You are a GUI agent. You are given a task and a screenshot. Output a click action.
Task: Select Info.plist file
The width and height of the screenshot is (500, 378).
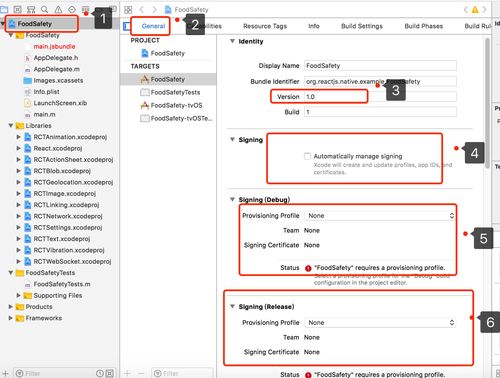pyautogui.click(x=46, y=92)
